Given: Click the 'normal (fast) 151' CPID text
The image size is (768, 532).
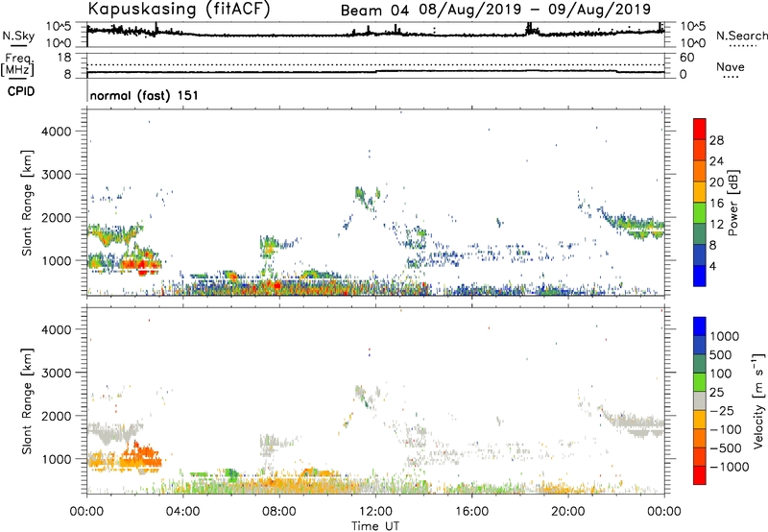Looking at the screenshot, I should click(x=144, y=95).
